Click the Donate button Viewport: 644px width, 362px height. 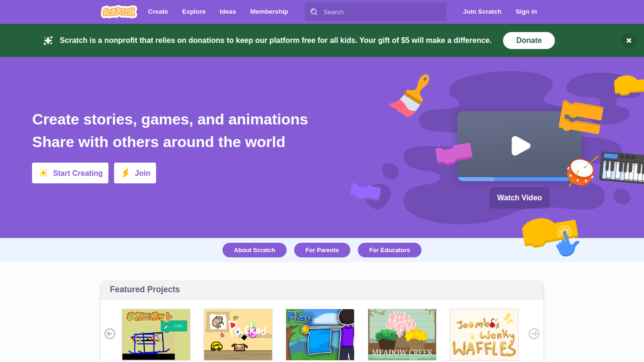[529, 41]
